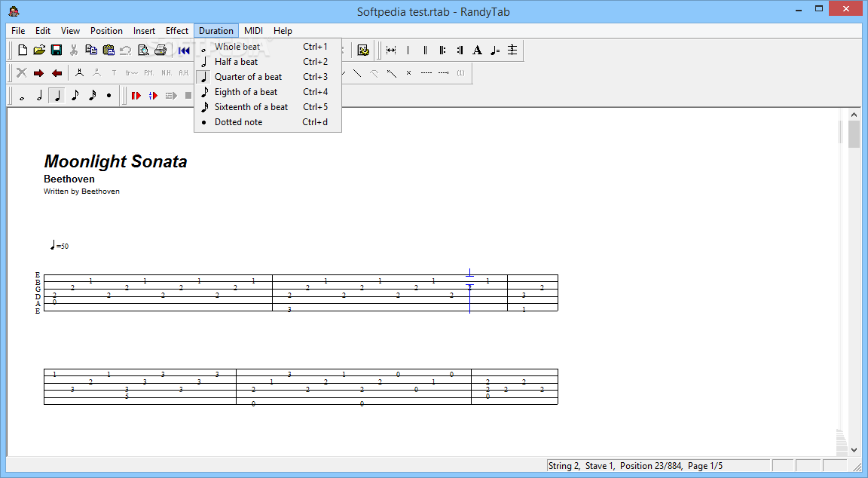This screenshot has width=868, height=478.
Task: Apply the slide down effect
Action: click(357, 73)
